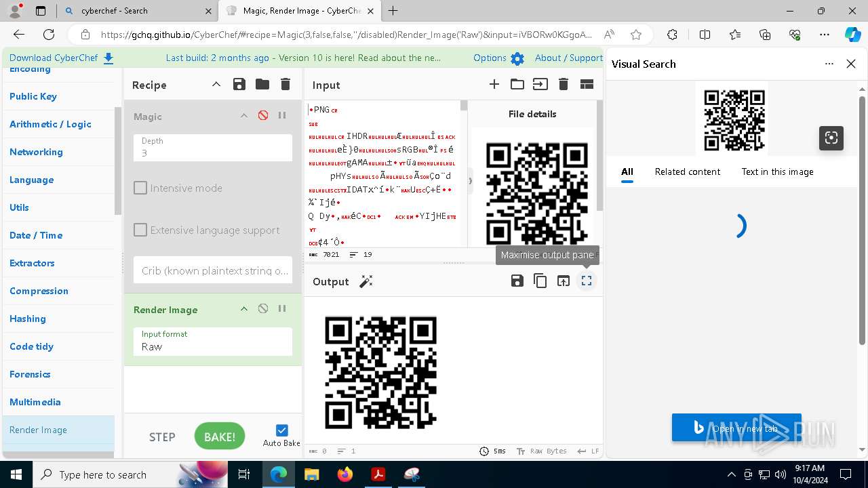
Task: Reset the pane layout icon
Action: tap(587, 84)
